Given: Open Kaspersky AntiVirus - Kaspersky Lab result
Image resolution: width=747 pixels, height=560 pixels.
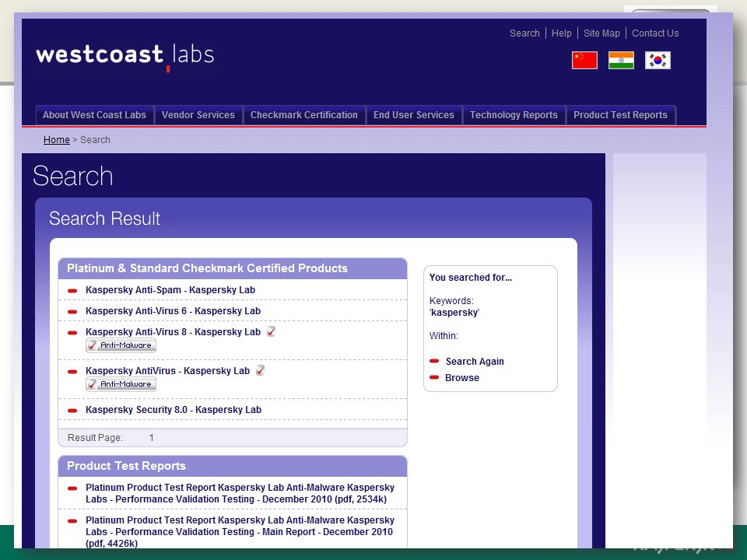Looking at the screenshot, I should tap(168, 371).
